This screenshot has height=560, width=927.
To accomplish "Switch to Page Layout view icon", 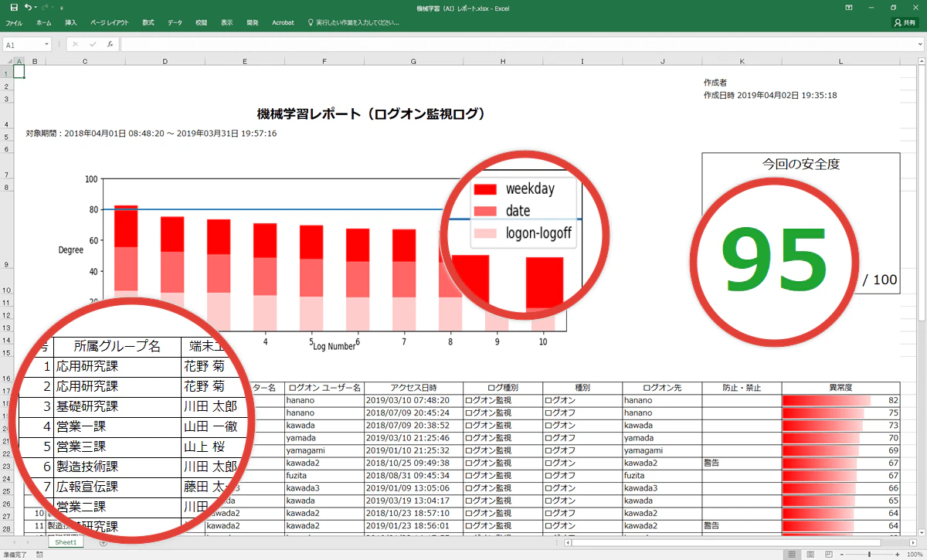I will [810, 554].
